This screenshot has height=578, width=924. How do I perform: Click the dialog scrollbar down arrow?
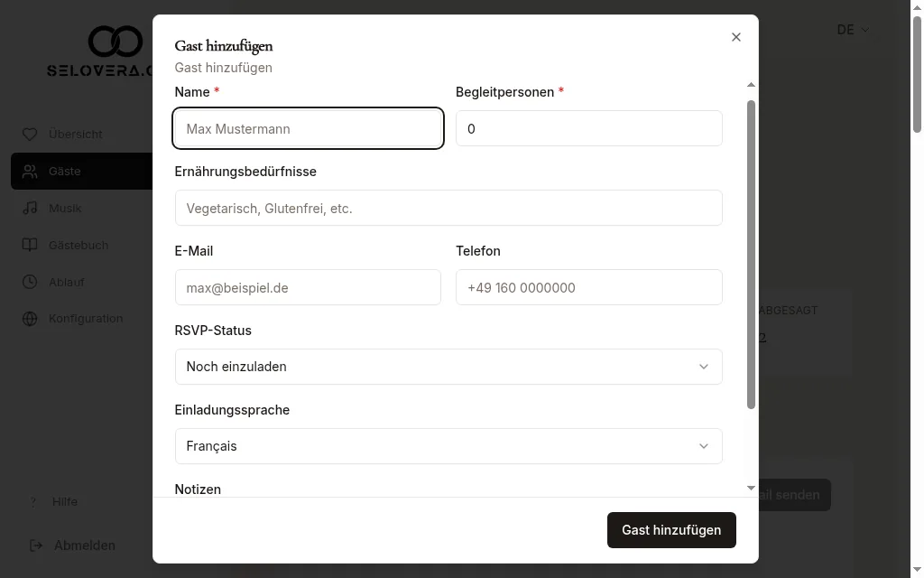pos(751,488)
